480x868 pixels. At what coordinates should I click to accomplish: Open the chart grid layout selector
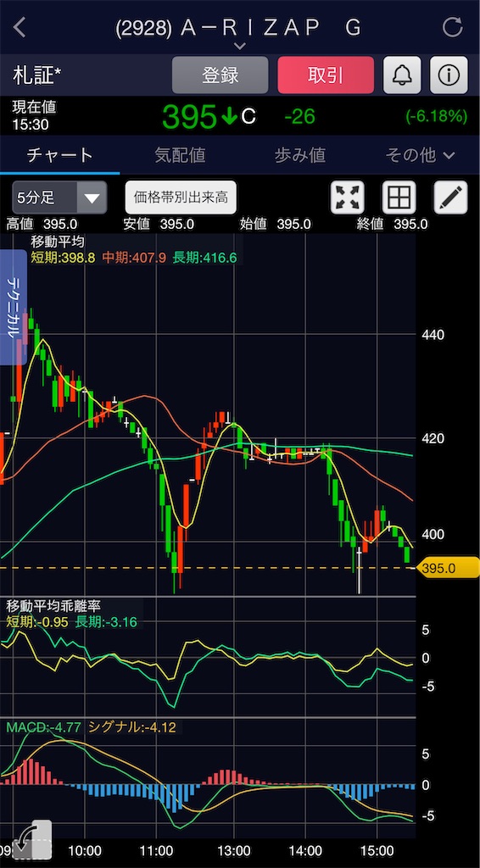tap(399, 197)
